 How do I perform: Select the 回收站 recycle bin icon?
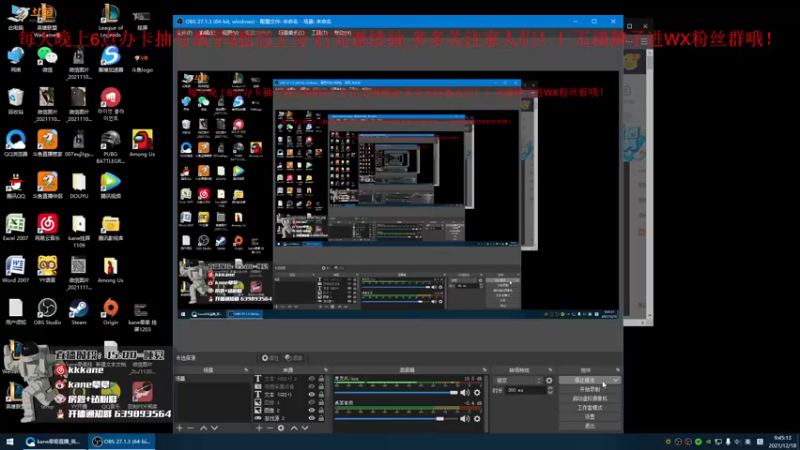pos(15,101)
